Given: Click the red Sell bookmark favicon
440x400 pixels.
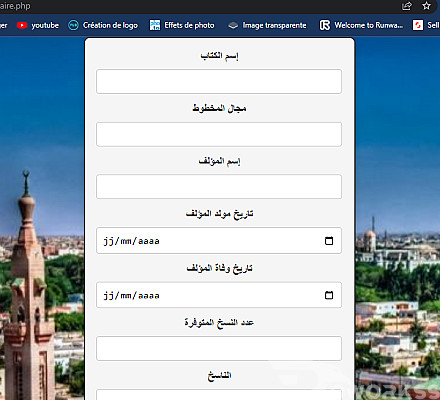Looking at the screenshot, I should coord(418,25).
